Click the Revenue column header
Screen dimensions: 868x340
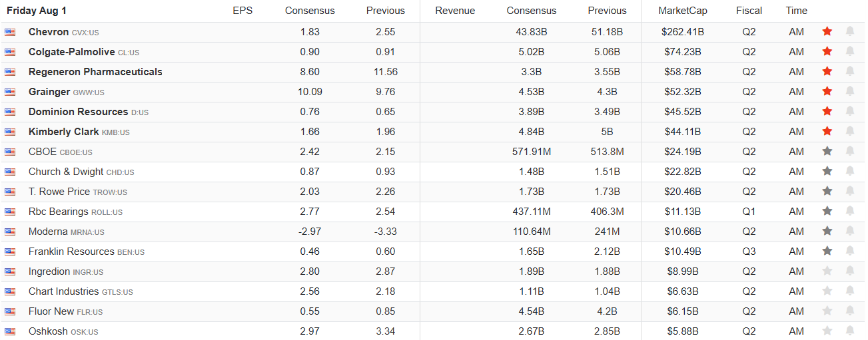click(455, 11)
